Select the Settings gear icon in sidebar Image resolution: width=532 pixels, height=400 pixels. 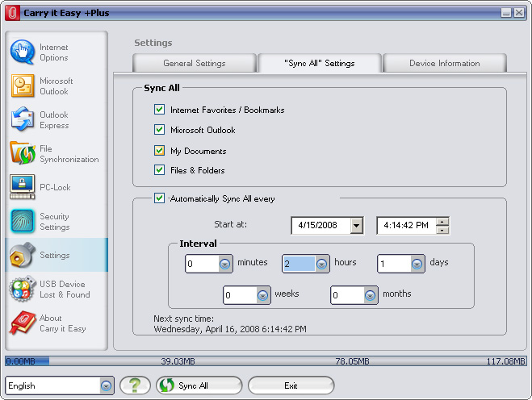tap(23, 255)
